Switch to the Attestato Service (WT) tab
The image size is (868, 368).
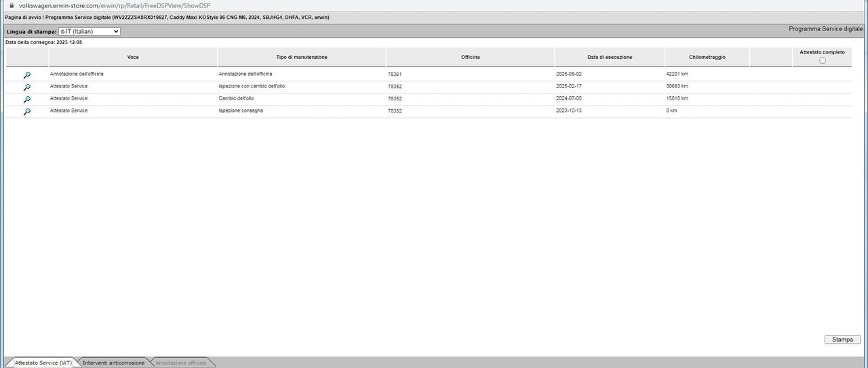[43, 363]
